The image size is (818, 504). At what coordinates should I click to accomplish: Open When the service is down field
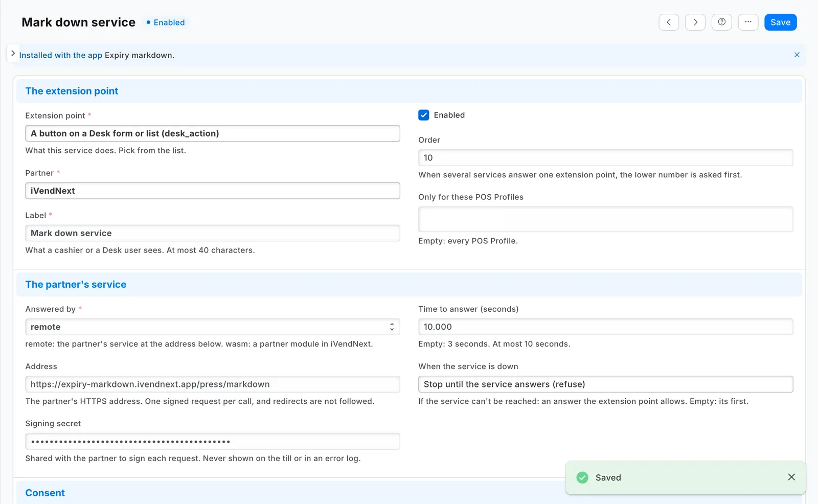pyautogui.click(x=605, y=384)
